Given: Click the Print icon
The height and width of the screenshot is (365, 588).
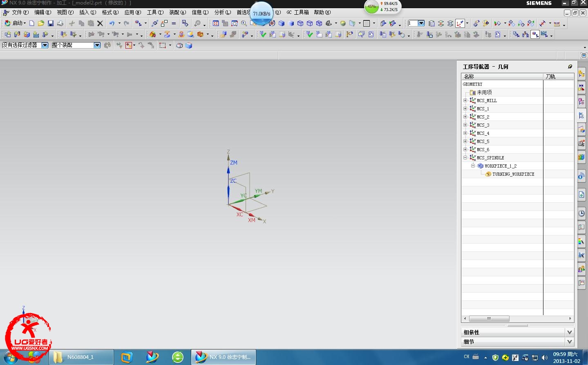Looking at the screenshot, I should (60, 23).
